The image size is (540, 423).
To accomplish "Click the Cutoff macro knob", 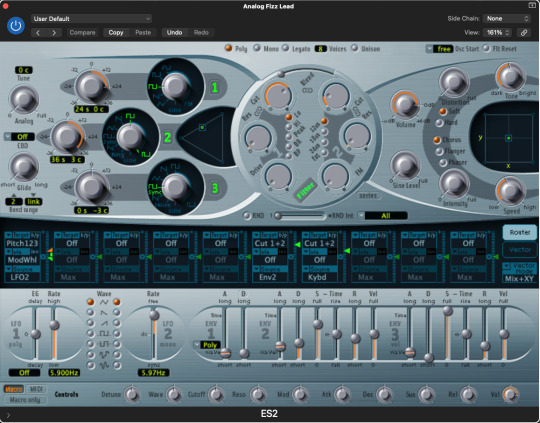I will [x=216, y=395].
